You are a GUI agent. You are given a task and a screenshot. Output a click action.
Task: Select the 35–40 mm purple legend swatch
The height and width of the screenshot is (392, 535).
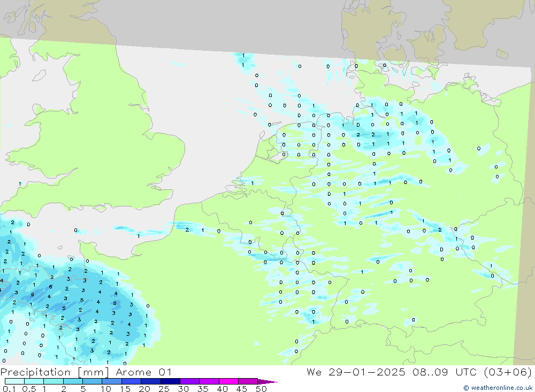[209, 381]
